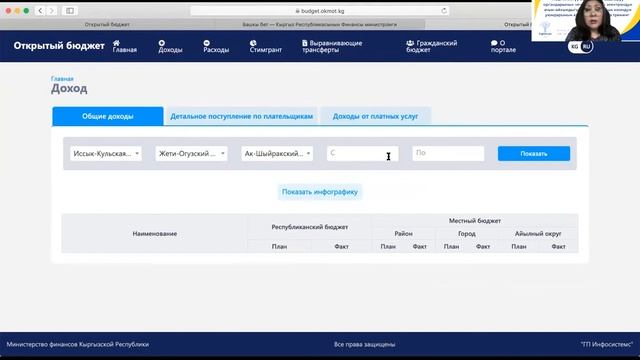Open the Главная home navigation item
The height and width of the screenshot is (360, 640).
[x=124, y=47]
